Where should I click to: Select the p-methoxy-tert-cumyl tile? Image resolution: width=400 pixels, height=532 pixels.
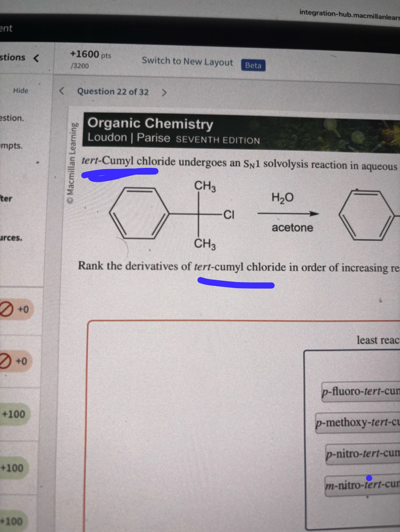click(357, 422)
